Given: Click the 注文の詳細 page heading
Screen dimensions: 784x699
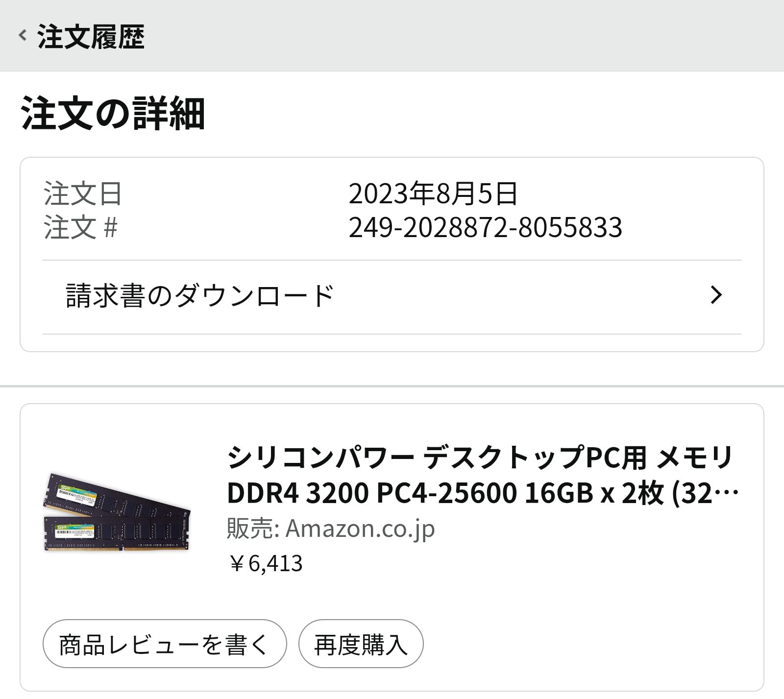Looking at the screenshot, I should [113, 115].
